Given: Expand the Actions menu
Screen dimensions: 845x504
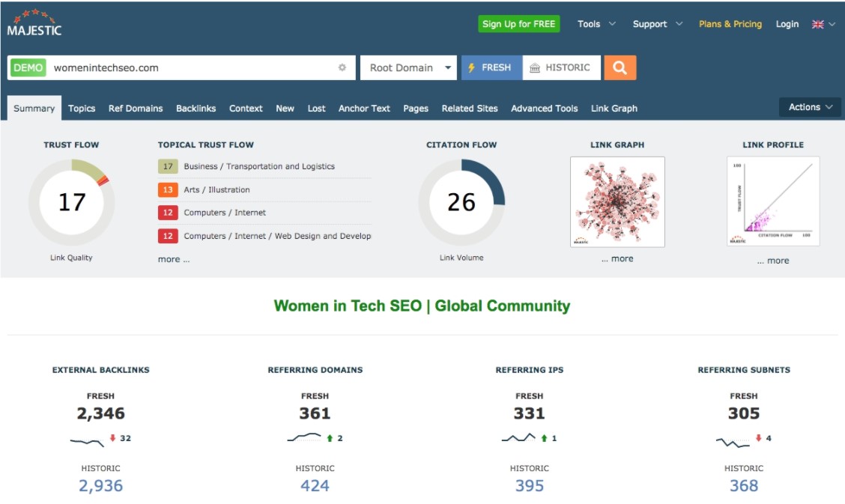Looking at the screenshot, I should tap(810, 107).
